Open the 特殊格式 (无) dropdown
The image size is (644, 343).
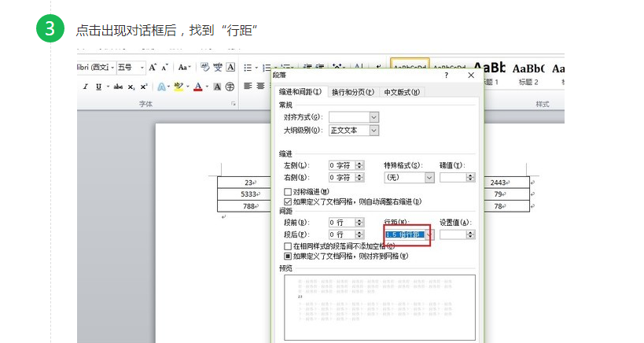[x=429, y=178]
